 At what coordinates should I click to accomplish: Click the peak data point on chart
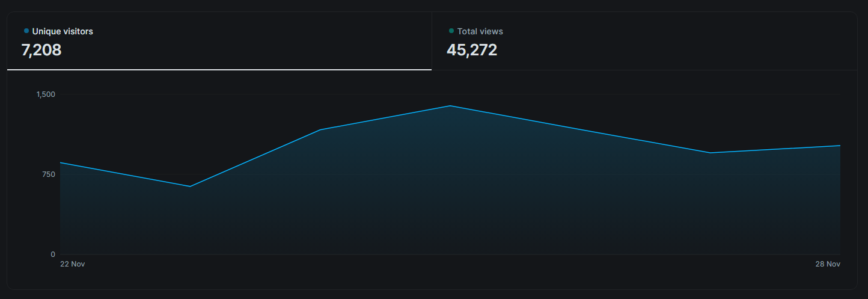[x=450, y=106]
